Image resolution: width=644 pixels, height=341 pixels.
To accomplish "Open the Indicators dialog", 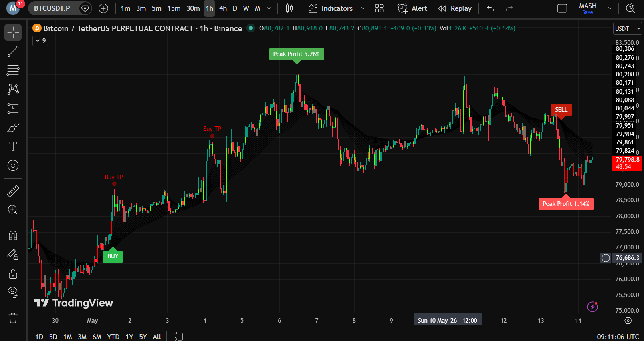I will (x=331, y=8).
